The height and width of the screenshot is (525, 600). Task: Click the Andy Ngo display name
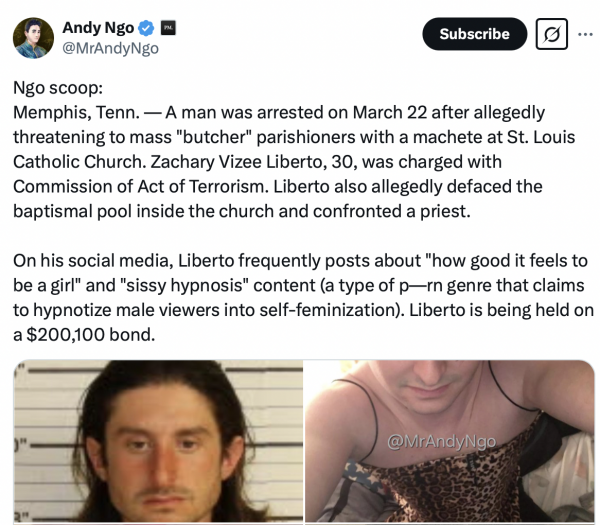tap(98, 28)
